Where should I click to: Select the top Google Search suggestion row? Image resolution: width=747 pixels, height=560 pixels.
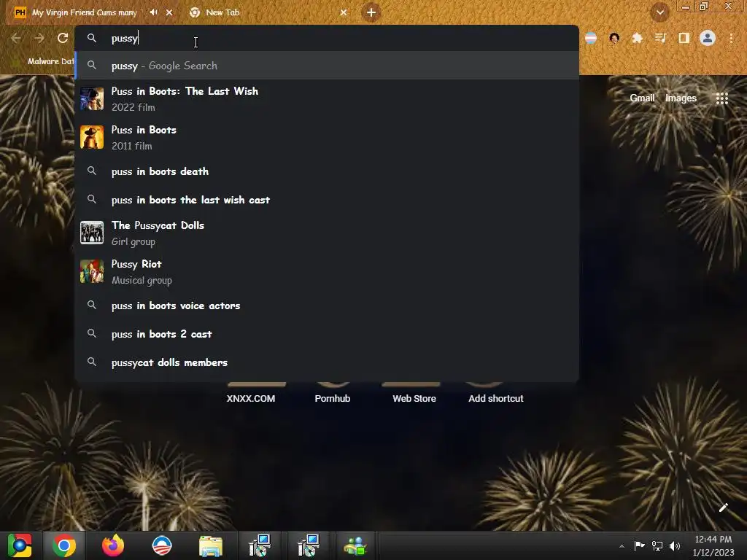pos(327,66)
